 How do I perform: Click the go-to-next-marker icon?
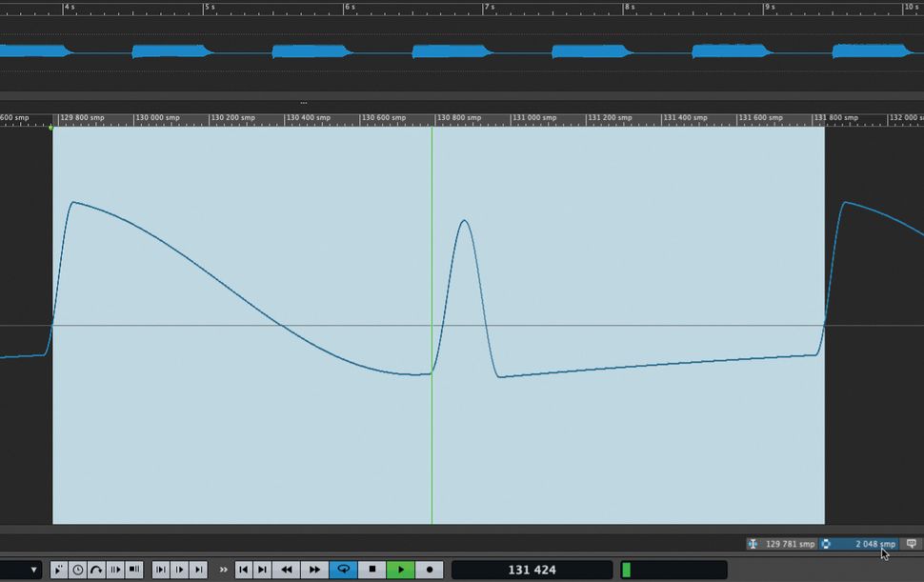pyautogui.click(x=262, y=569)
